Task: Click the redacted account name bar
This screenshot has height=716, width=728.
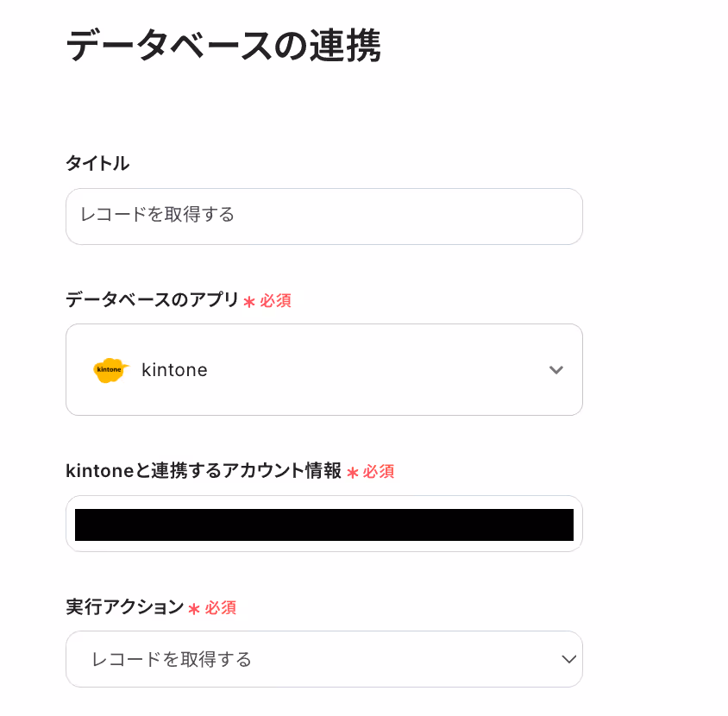Action: 324,524
